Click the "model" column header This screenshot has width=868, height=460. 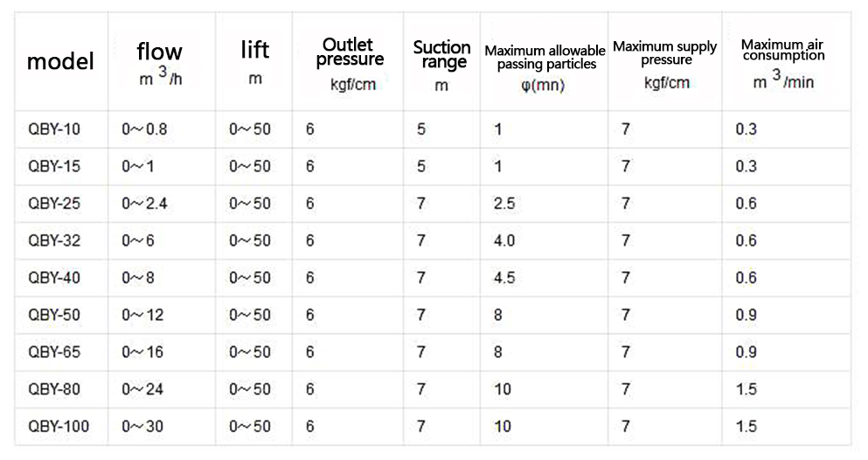[x=60, y=62]
